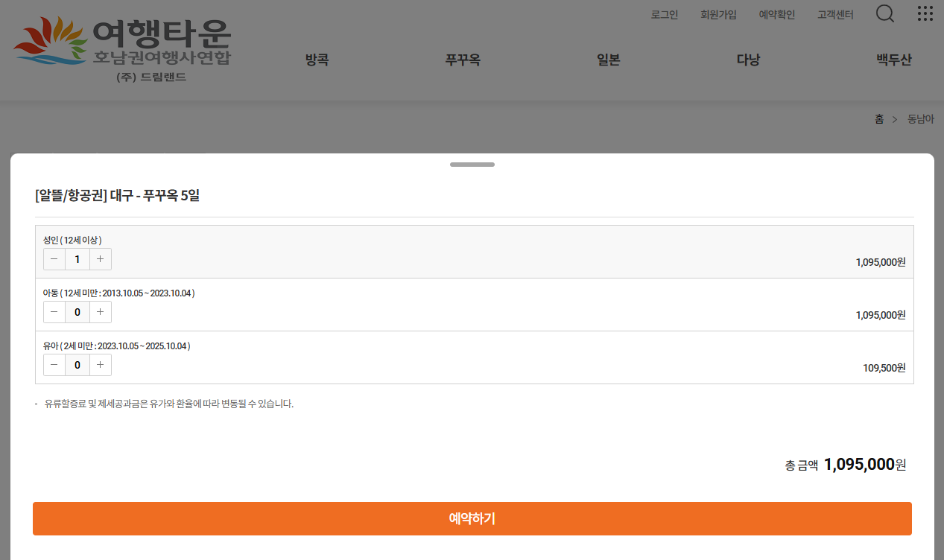Select the 푸꾸옥 menu item
944x560 pixels.
[x=463, y=60]
